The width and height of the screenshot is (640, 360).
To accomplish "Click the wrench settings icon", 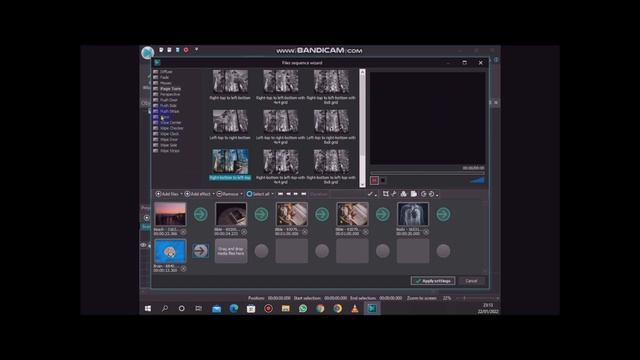I will click(x=394, y=194).
